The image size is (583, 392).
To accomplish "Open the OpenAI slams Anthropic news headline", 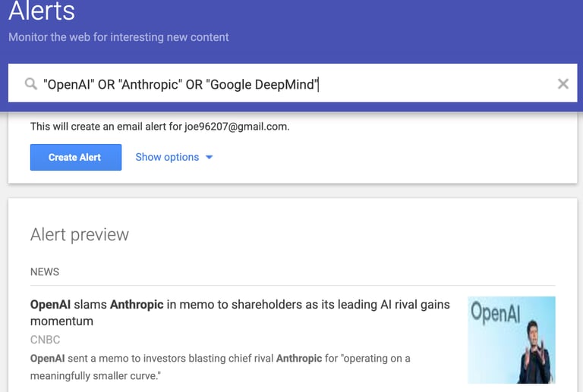I will coord(240,312).
